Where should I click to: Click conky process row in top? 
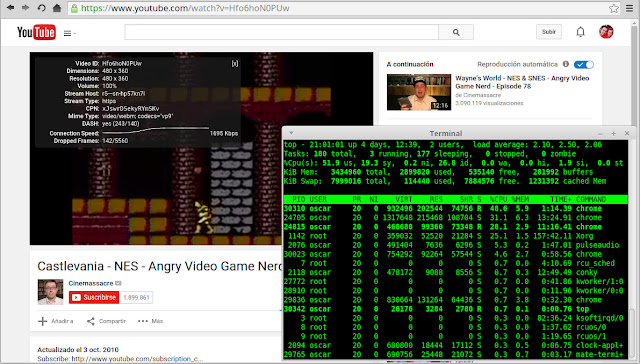pyautogui.click(x=456, y=273)
